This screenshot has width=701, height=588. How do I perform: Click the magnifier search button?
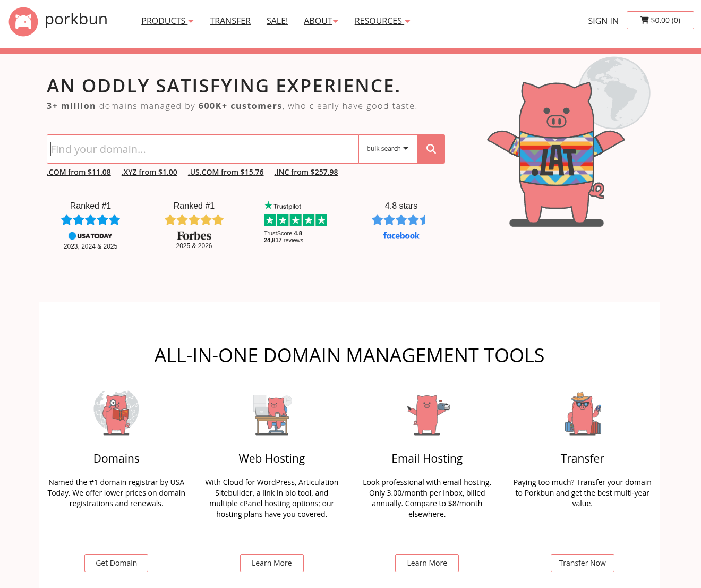pos(431,149)
